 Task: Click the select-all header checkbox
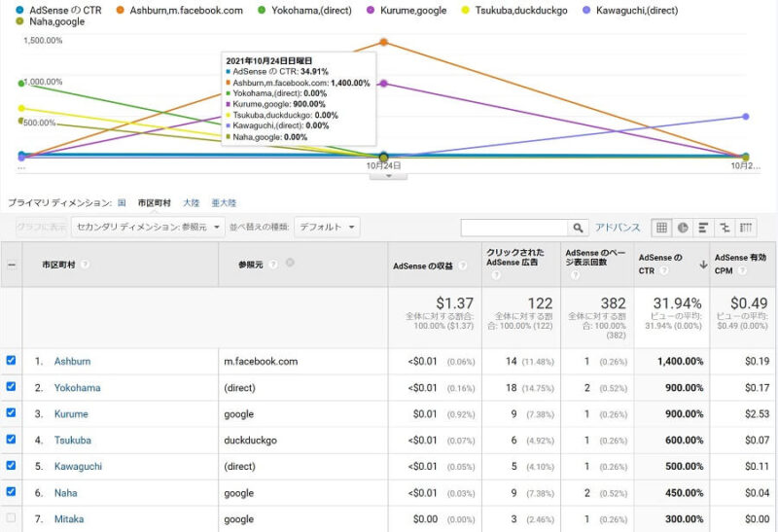(12, 265)
